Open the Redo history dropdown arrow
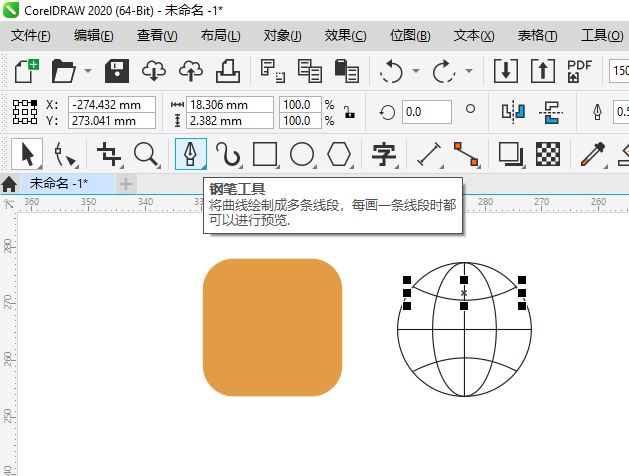The image size is (629, 476). [x=469, y=71]
